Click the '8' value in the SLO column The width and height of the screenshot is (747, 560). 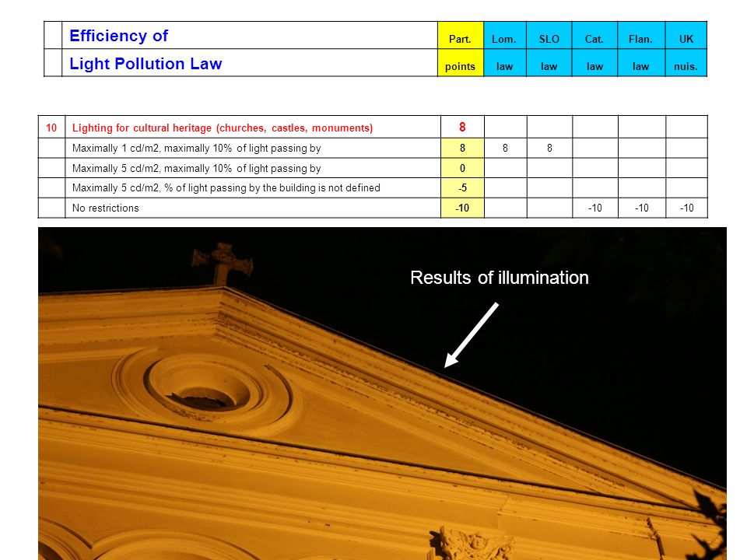click(x=549, y=148)
